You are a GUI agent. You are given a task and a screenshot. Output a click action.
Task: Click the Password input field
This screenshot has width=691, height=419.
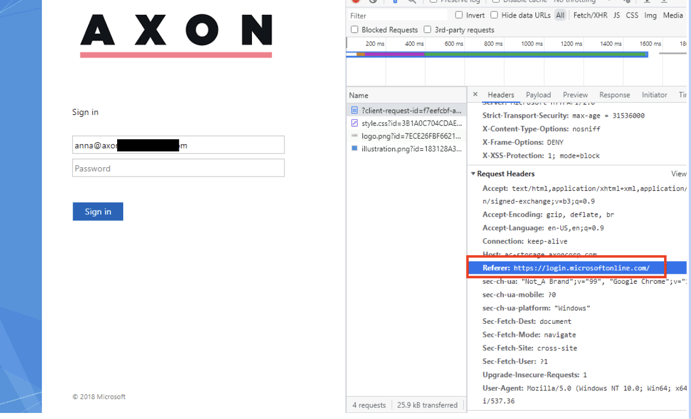(178, 168)
